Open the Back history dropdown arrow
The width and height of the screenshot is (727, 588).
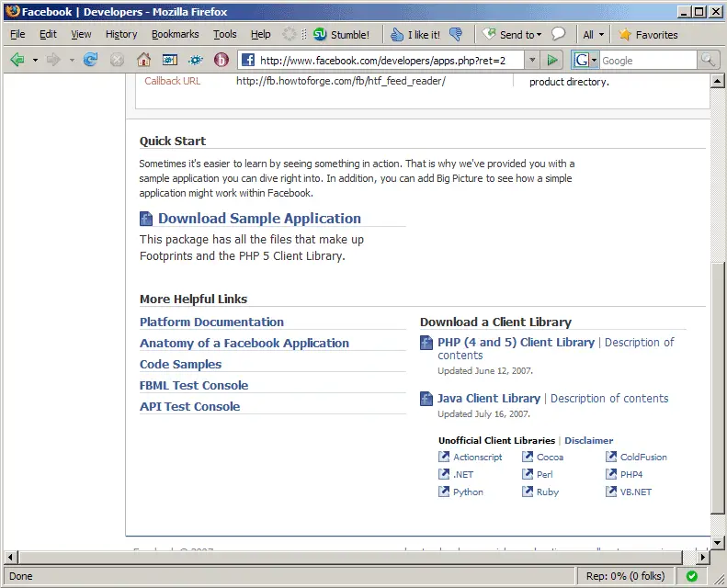35,61
